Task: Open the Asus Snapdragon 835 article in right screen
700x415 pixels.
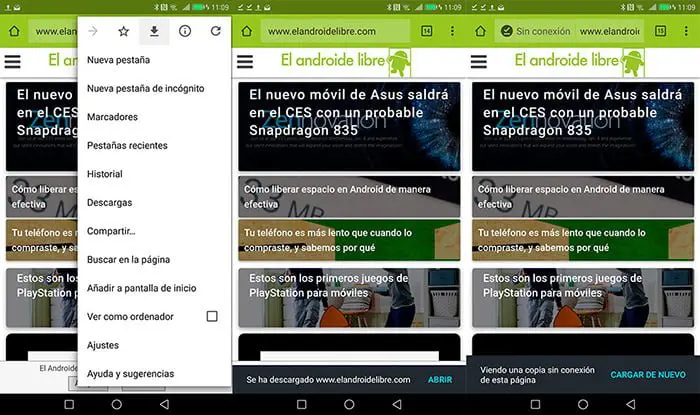Action: tap(583, 127)
